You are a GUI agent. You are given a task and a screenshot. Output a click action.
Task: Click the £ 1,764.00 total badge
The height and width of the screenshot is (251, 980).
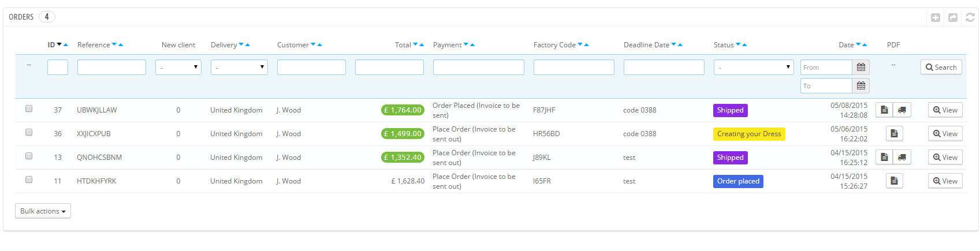tap(403, 110)
